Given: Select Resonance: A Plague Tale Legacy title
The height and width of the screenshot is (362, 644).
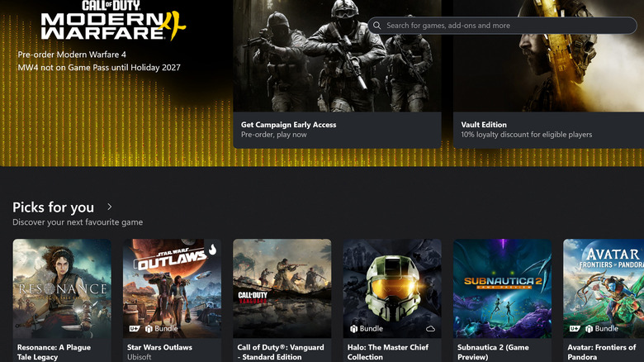Looking at the screenshot, I should (x=54, y=352).
